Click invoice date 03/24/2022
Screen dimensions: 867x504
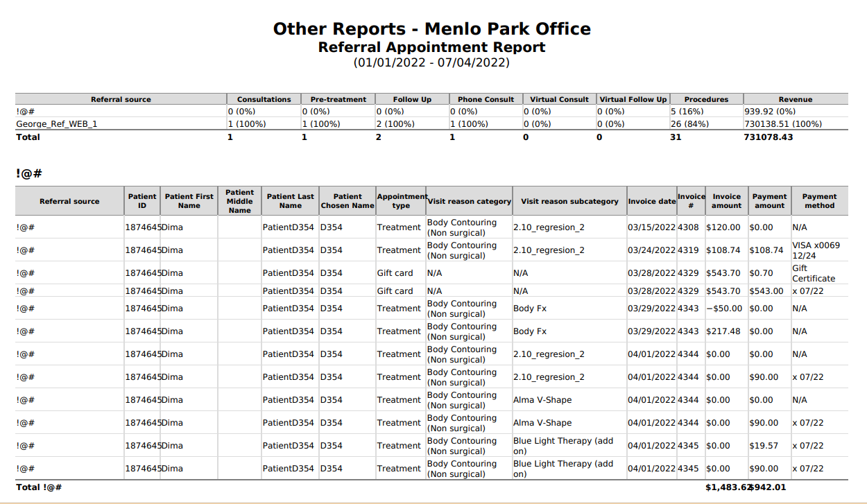click(651, 250)
